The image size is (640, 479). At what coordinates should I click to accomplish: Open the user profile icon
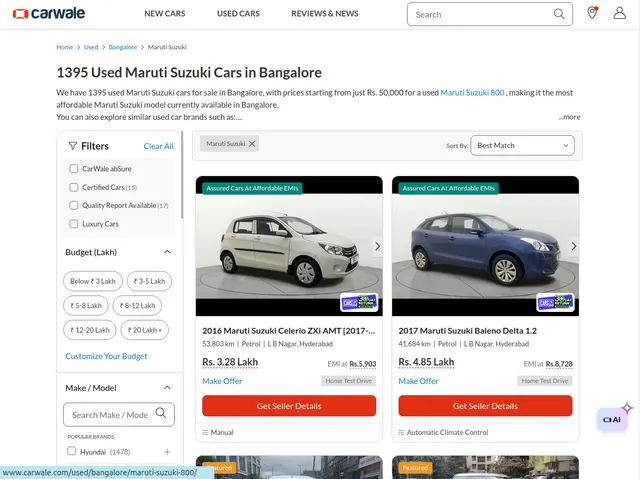pyautogui.click(x=620, y=13)
